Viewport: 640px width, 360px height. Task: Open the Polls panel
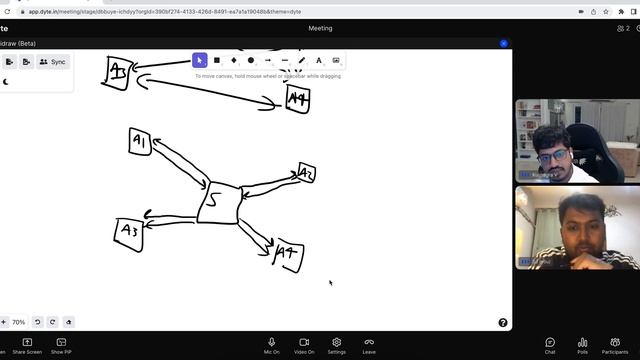point(582,346)
